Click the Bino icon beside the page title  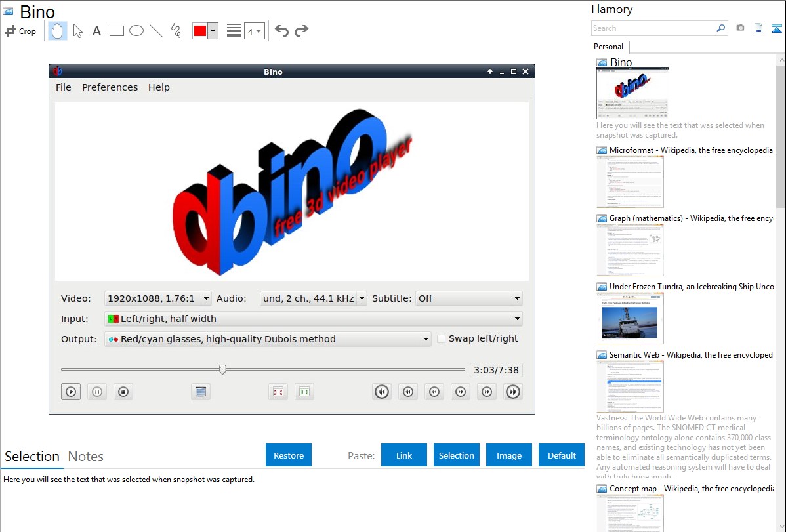(8, 11)
